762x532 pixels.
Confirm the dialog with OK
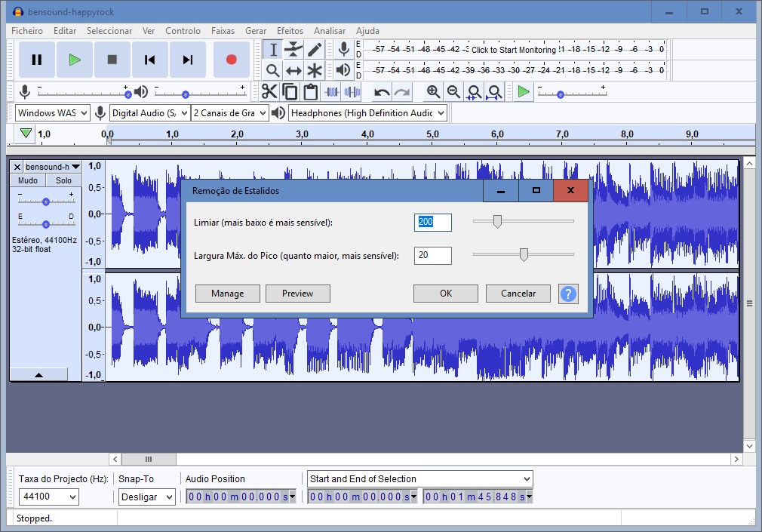(x=446, y=294)
